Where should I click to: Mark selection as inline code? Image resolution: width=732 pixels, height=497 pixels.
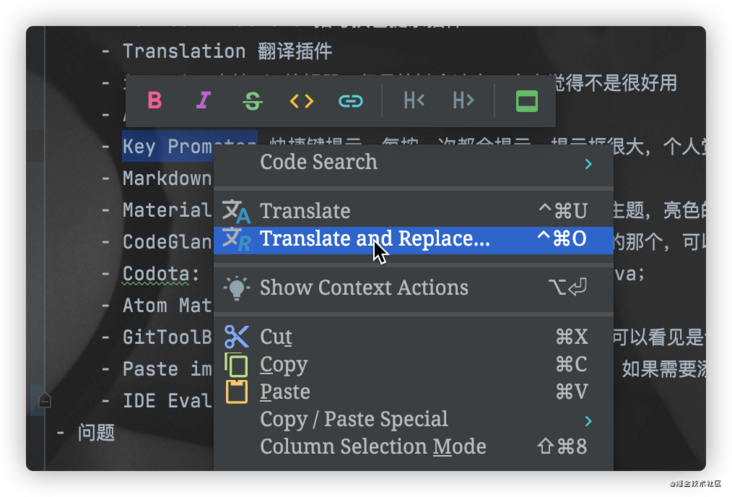click(x=302, y=101)
